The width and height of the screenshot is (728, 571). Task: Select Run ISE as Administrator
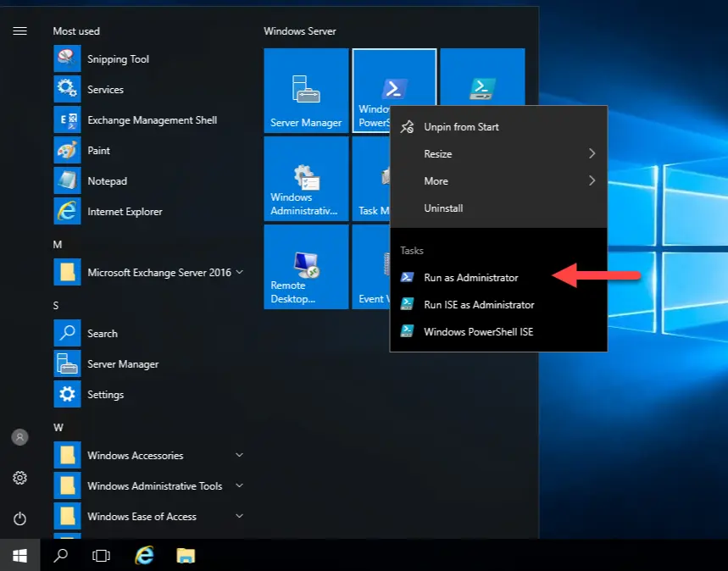pos(479,305)
